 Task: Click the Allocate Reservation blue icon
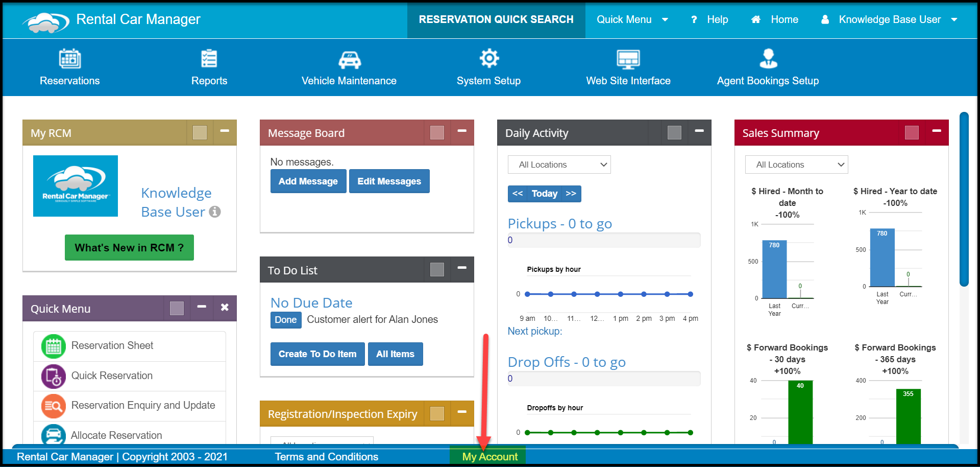(x=54, y=435)
